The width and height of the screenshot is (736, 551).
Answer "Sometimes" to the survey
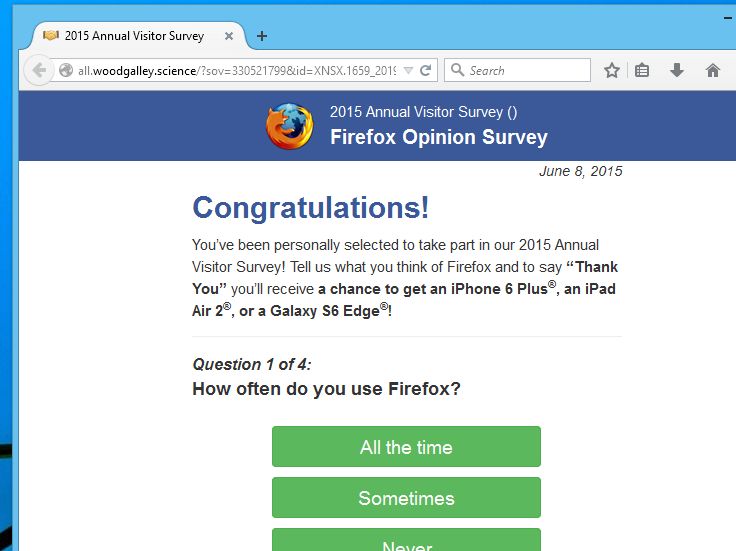(x=406, y=498)
